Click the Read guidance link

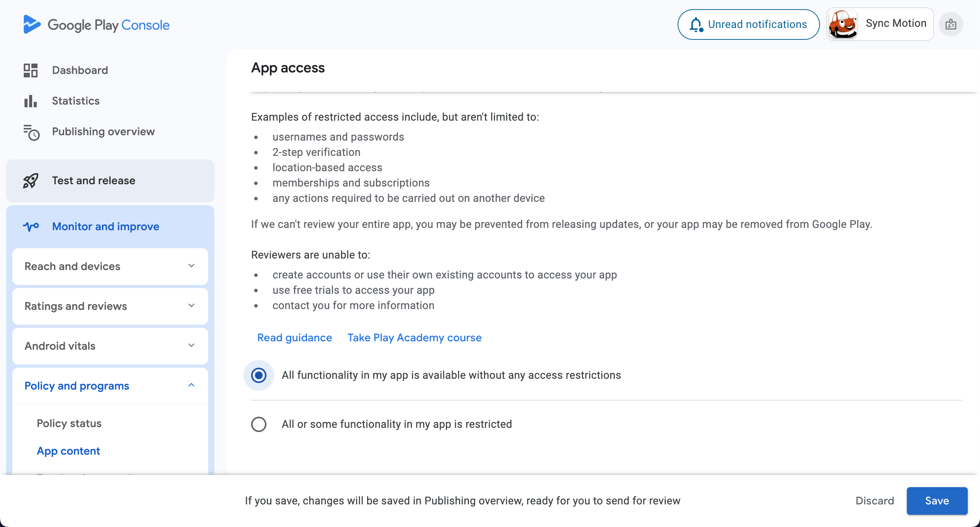coord(294,338)
